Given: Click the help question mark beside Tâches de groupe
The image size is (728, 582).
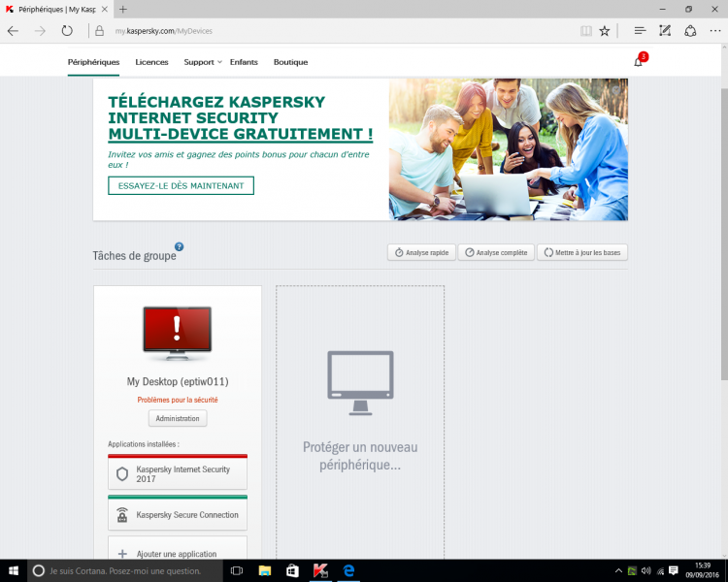Looking at the screenshot, I should pos(179,247).
